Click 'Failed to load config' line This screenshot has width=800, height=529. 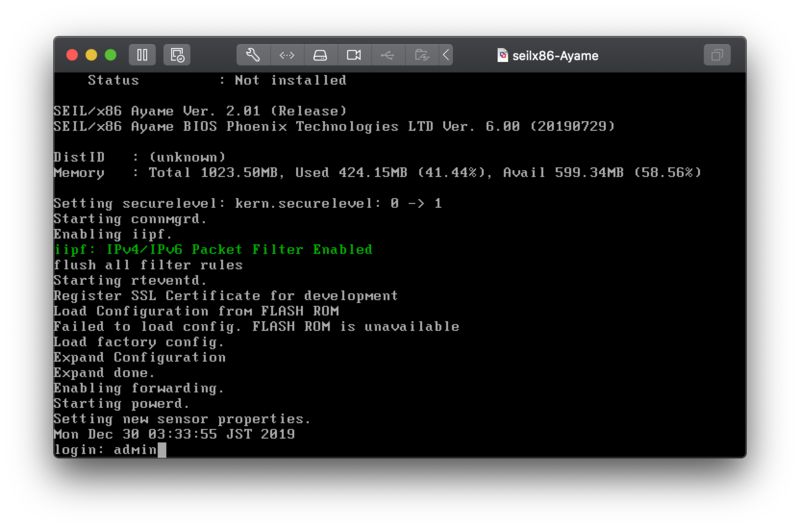(x=257, y=326)
